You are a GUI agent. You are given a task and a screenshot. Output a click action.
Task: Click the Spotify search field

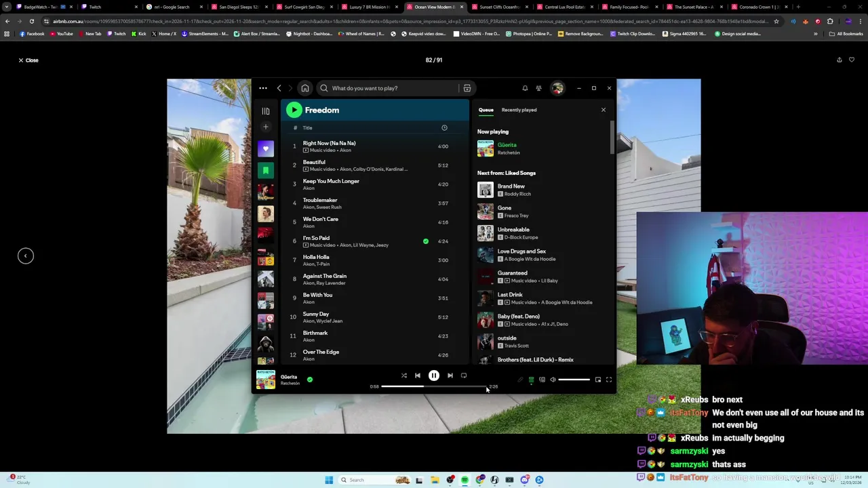390,88
